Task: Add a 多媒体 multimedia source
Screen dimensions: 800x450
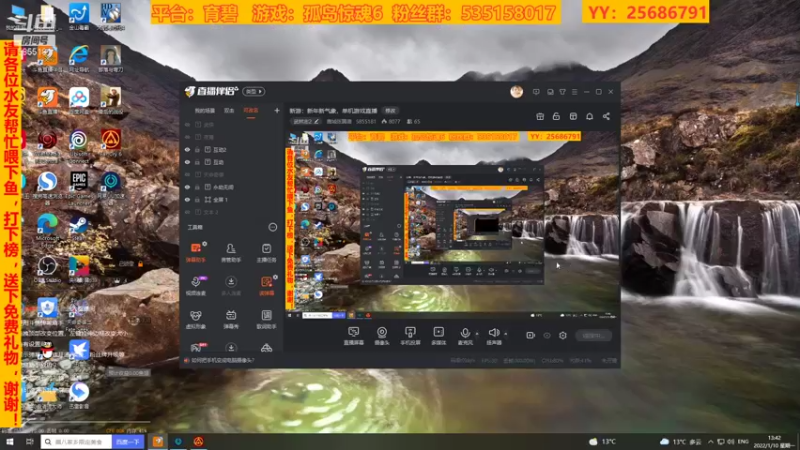Action: click(x=438, y=336)
